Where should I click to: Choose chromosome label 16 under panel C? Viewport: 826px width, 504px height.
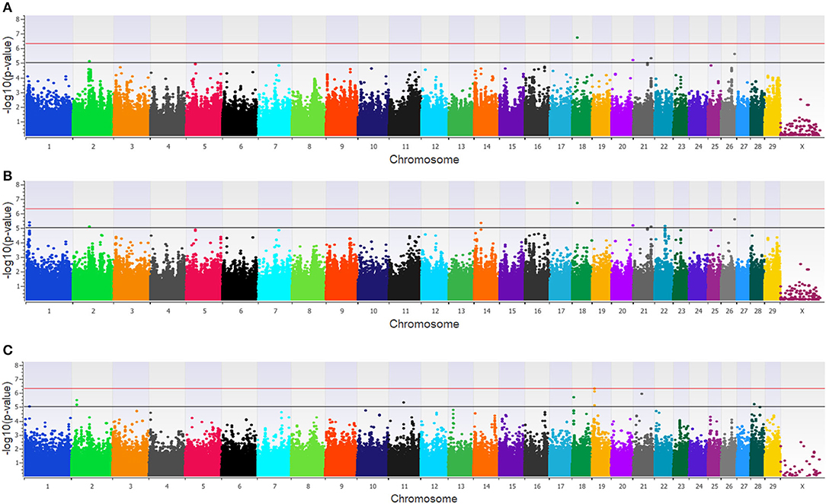(536, 486)
